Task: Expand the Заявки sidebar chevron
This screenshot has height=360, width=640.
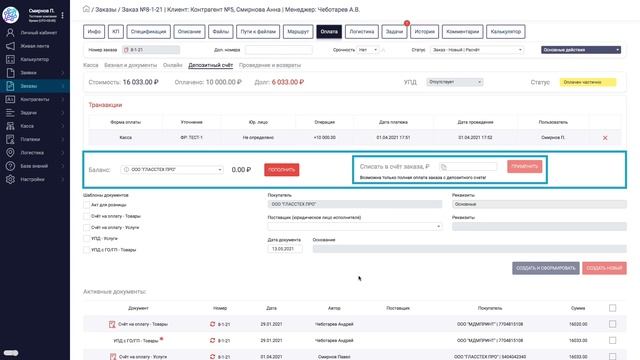Action: [x=63, y=73]
